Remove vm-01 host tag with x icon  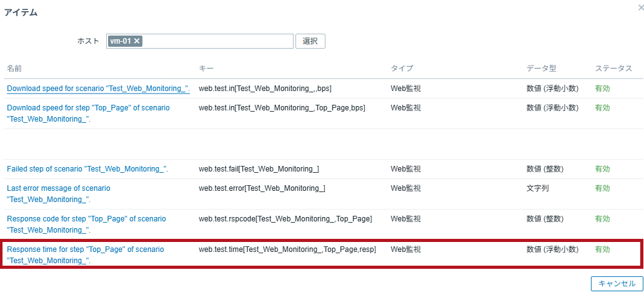(x=137, y=41)
